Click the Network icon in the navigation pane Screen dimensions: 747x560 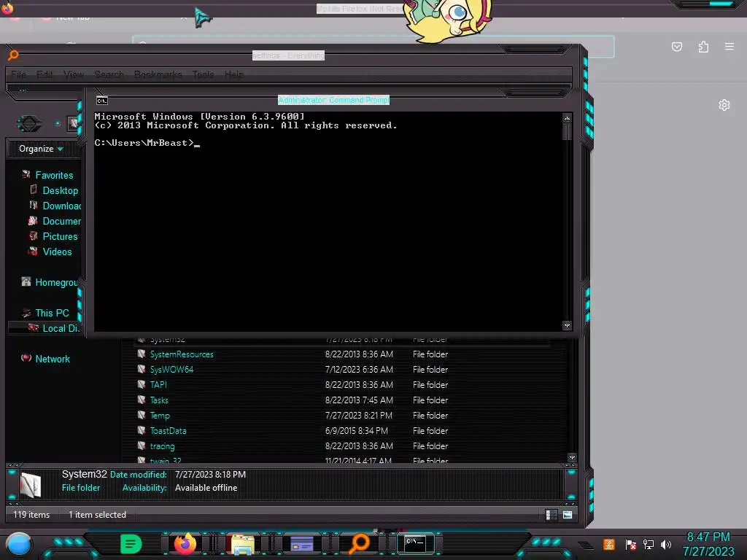(26, 358)
